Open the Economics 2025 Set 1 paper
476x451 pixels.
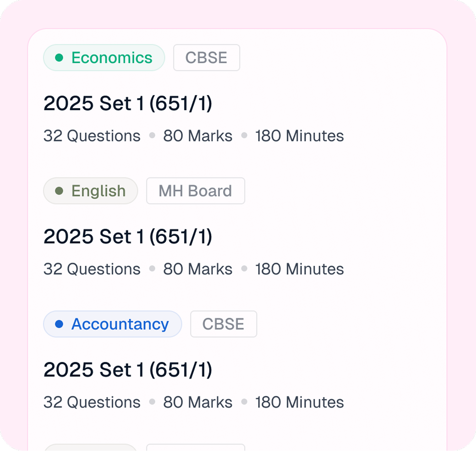click(128, 103)
